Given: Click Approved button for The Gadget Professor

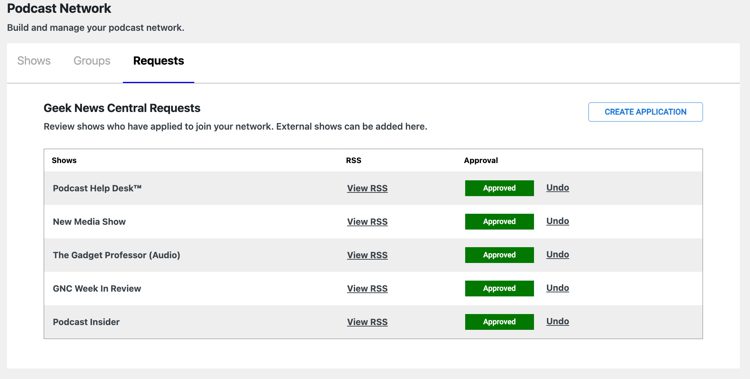Looking at the screenshot, I should click(x=499, y=255).
